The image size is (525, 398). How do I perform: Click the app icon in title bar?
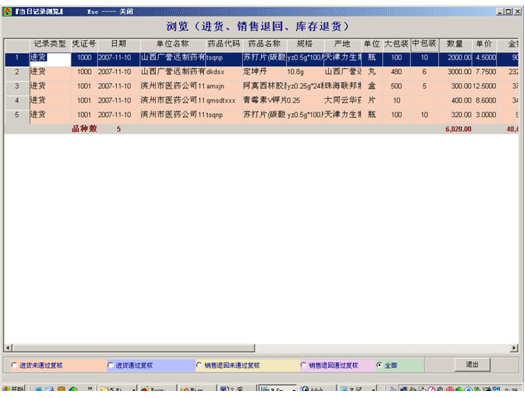pyautogui.click(x=7, y=12)
